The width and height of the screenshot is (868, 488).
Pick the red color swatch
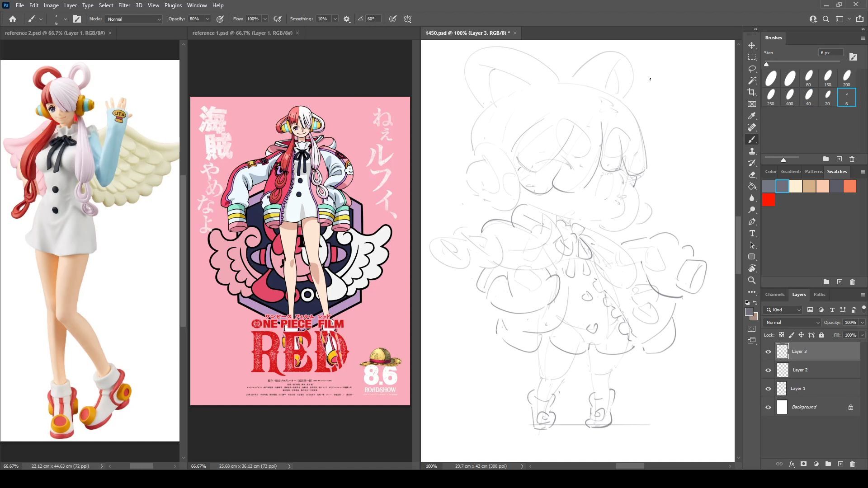coord(769,200)
